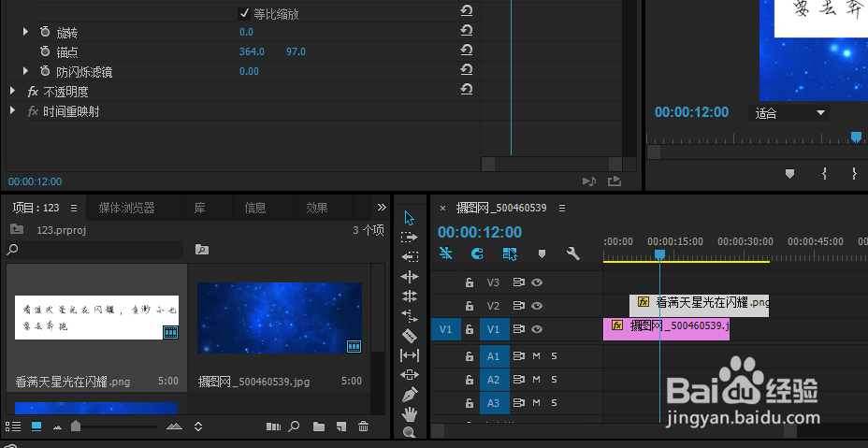Screen dimensions: 868x448
Task: Click thumbnail size zoom slider handle
Action: click(76, 426)
